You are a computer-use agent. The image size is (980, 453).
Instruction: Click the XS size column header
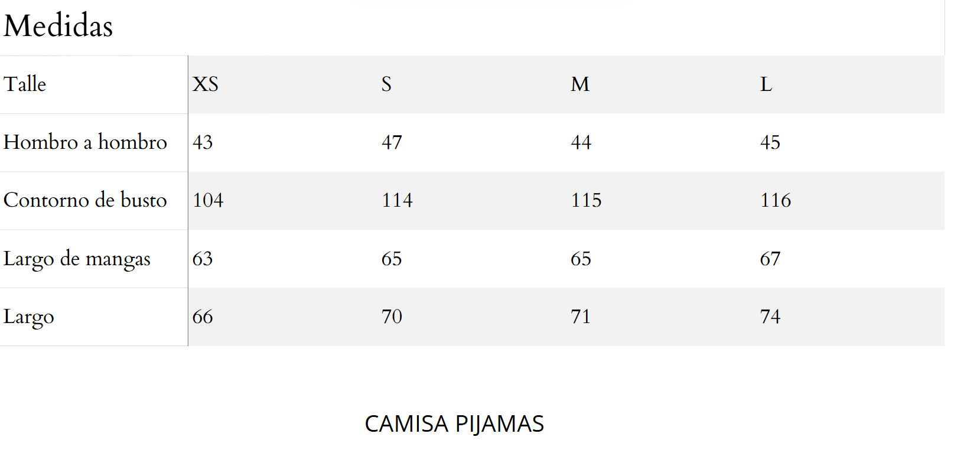coord(206,84)
